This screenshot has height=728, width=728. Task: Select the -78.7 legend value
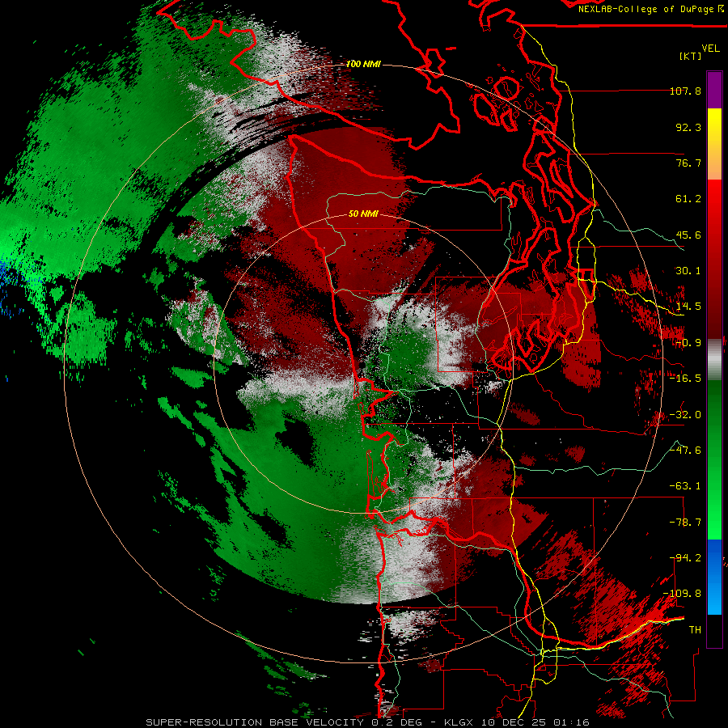point(685,523)
